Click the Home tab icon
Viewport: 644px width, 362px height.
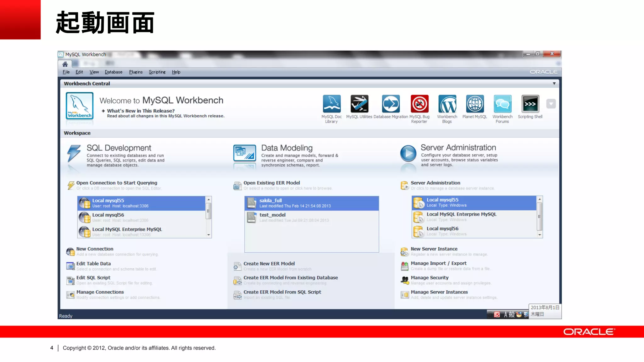pyautogui.click(x=65, y=64)
